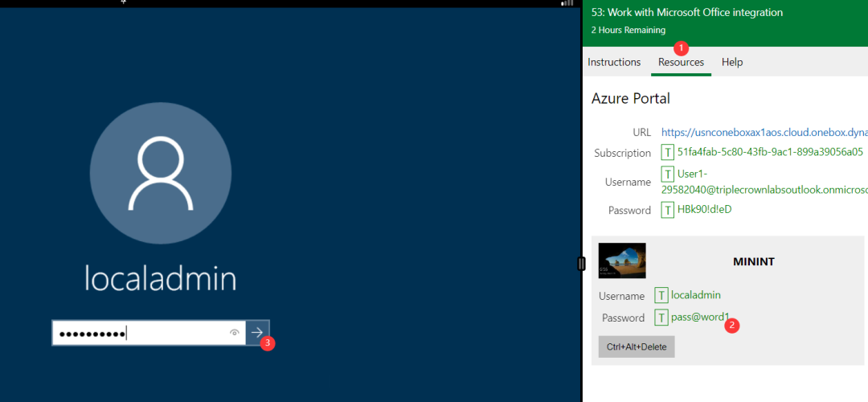
Task: Click the type-text icon beside Subscription ID
Action: coord(668,152)
